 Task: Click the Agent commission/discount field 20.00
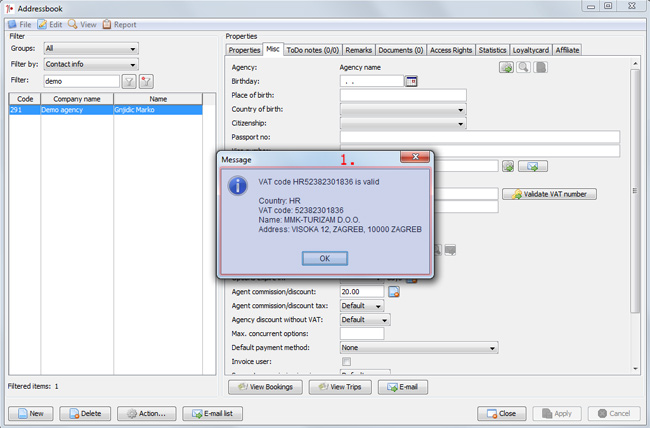click(x=362, y=292)
